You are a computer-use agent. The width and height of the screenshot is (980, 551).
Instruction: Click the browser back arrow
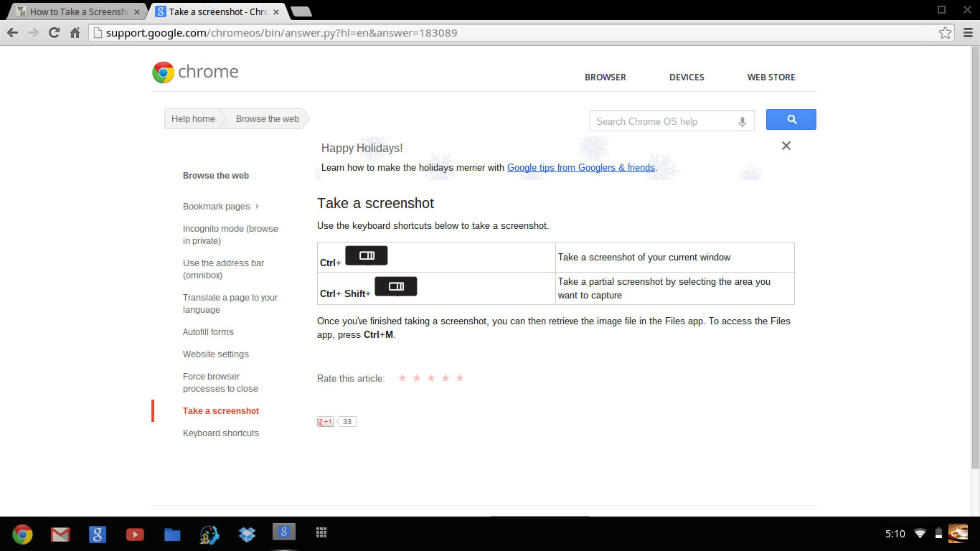(x=12, y=32)
